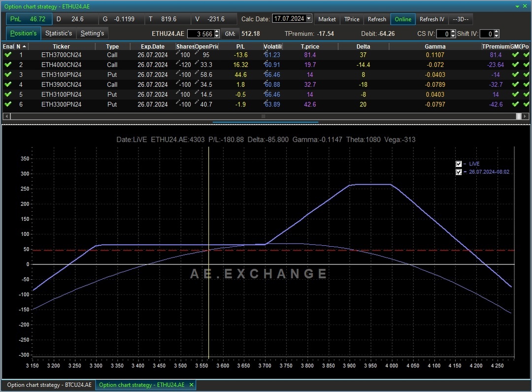
Task: Click the table horizontal scrollbar track
Action: pyautogui.click(x=263, y=116)
